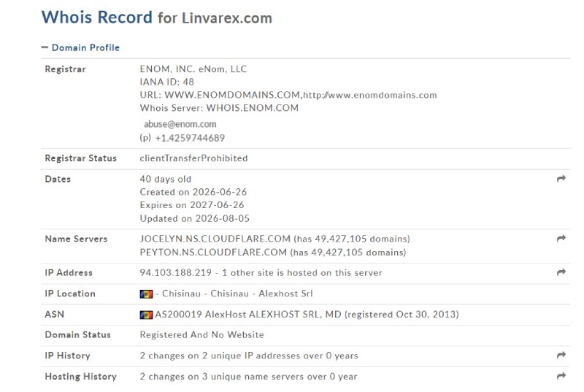Click the 'Registrar Status' row label
The height and width of the screenshot is (392, 584).
coord(80,158)
